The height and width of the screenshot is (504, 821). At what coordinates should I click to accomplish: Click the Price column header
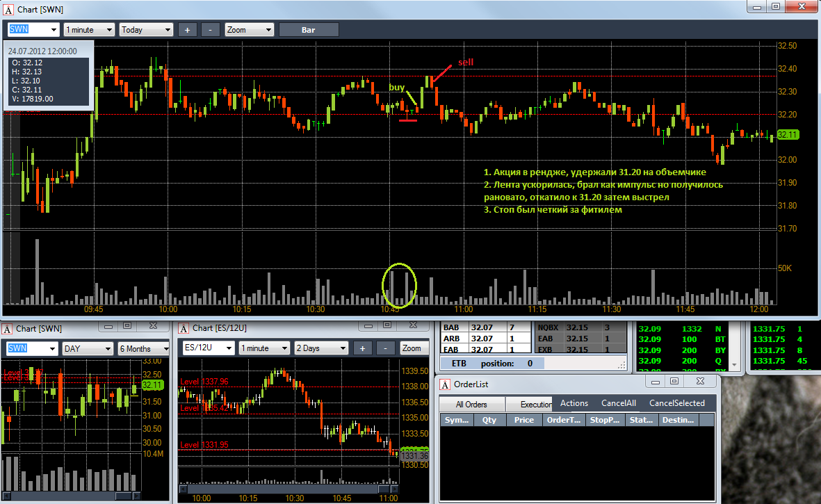point(523,420)
